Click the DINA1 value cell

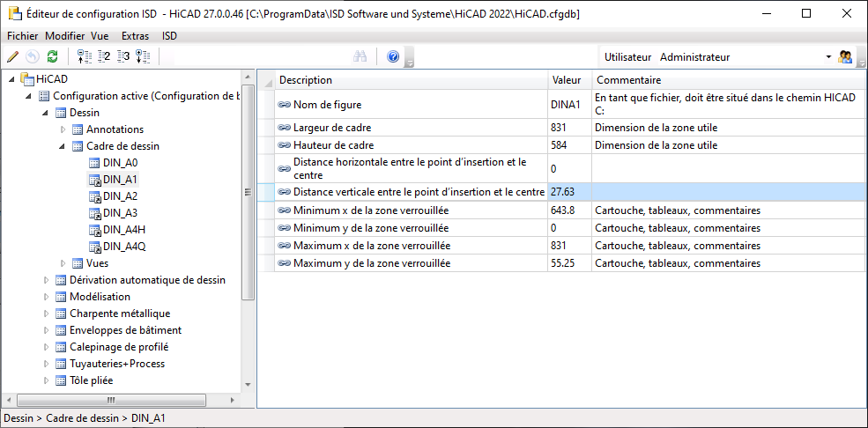point(569,104)
